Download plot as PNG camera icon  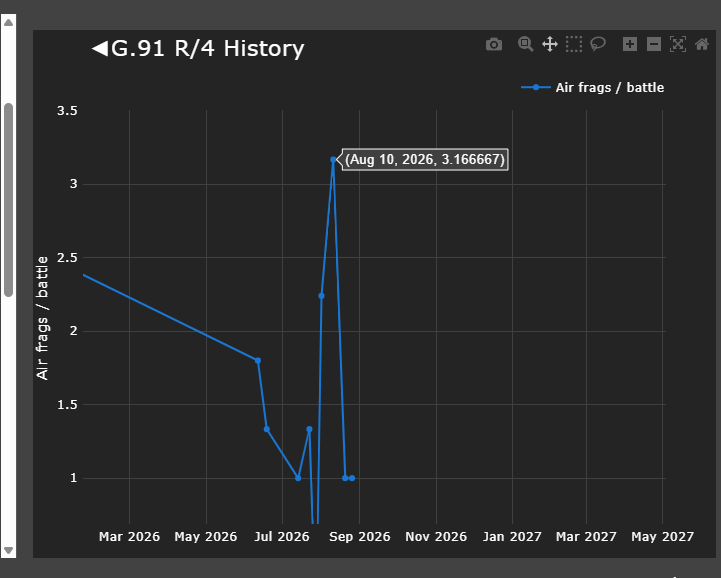pyautogui.click(x=494, y=45)
